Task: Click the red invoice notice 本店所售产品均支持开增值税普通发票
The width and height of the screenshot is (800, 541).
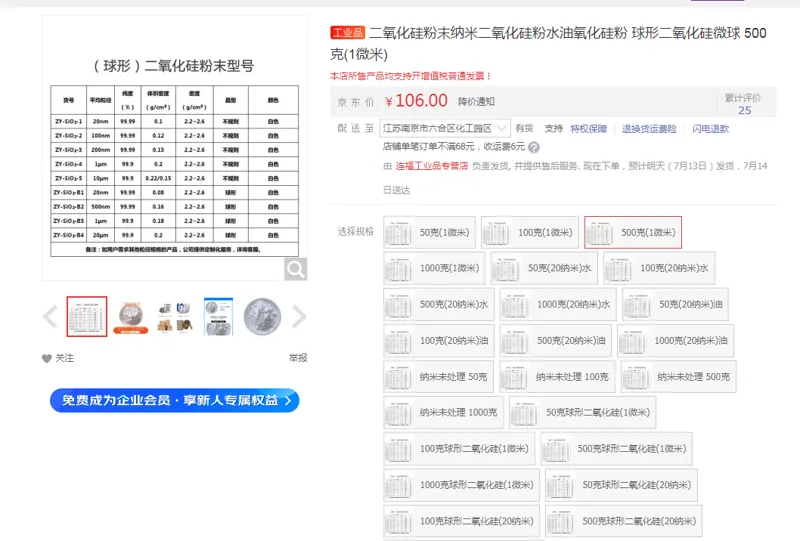Action: [x=410, y=76]
